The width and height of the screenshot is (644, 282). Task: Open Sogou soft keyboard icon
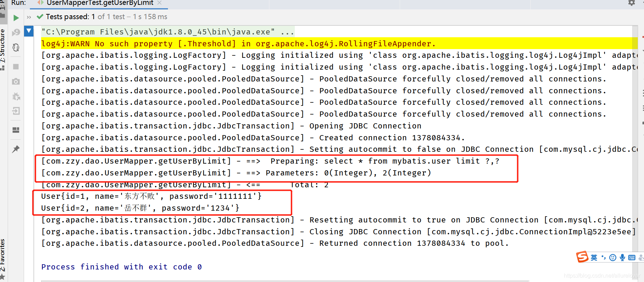[x=632, y=258]
